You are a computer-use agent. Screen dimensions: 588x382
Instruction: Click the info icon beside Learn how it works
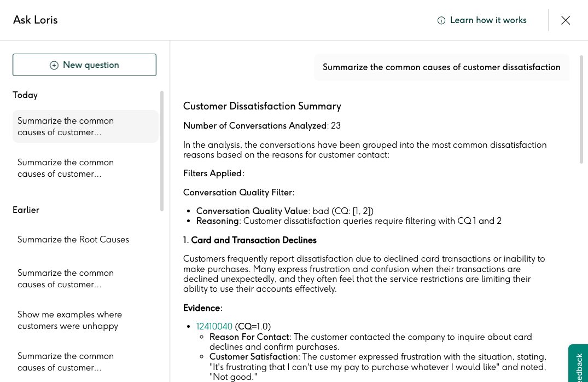click(441, 20)
